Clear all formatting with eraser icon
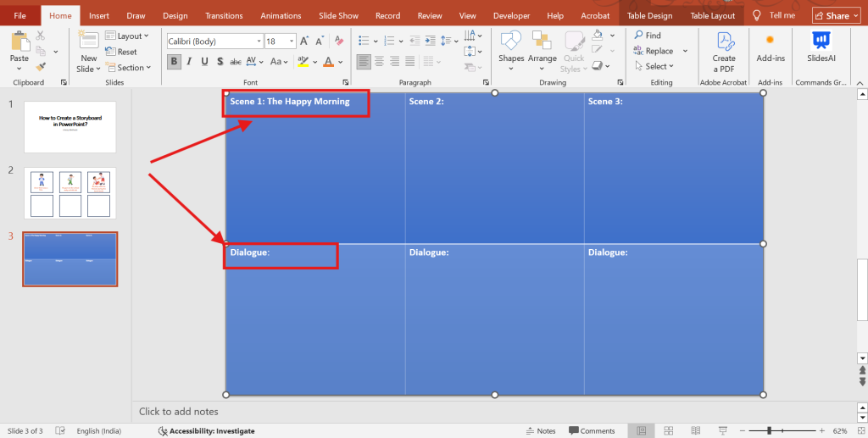 339,41
